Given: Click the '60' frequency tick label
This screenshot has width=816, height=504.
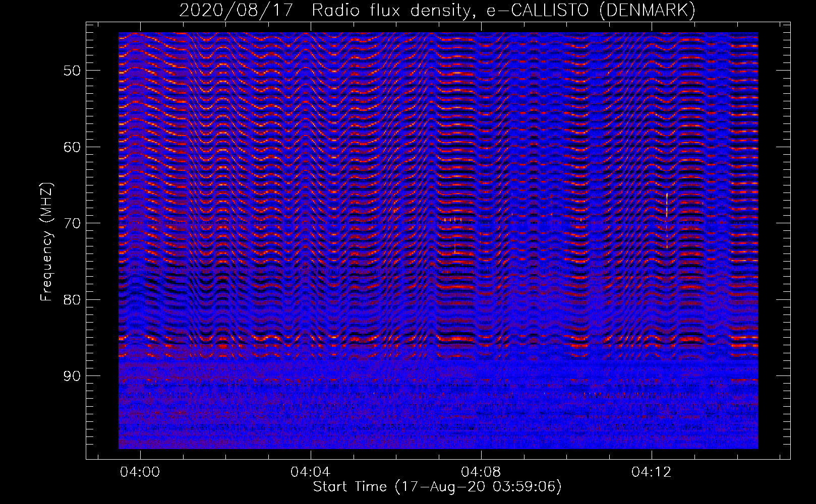Looking at the screenshot, I should [72, 147].
